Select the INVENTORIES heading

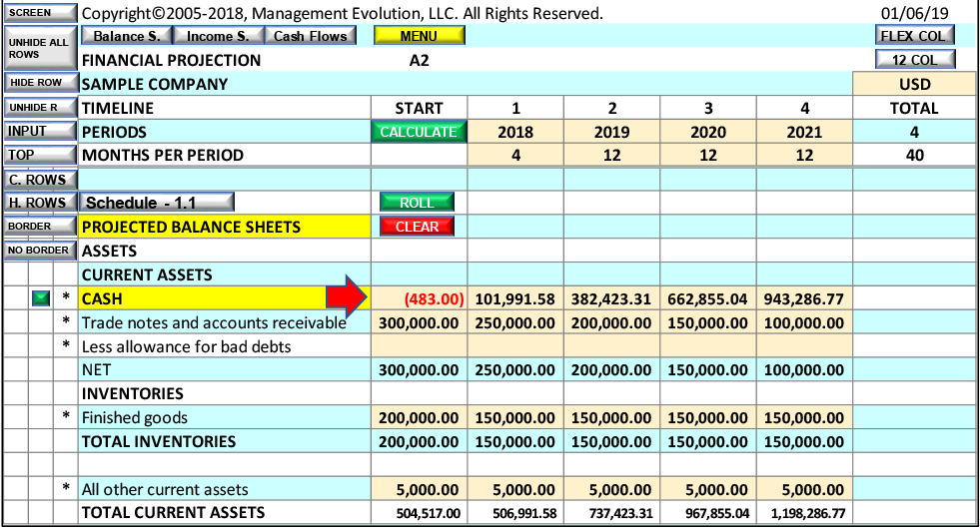tap(133, 393)
